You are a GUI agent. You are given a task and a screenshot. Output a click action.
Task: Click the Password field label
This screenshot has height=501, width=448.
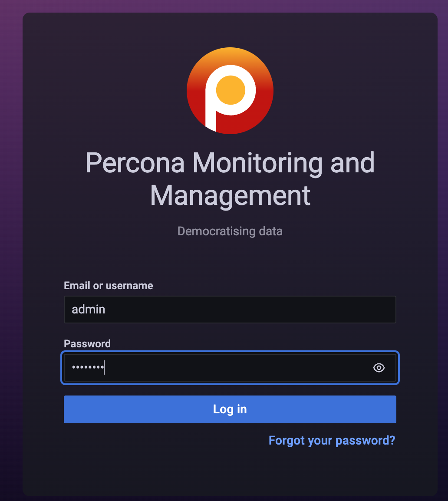[x=87, y=344]
